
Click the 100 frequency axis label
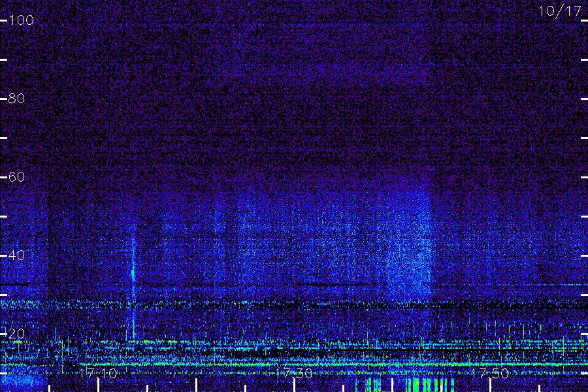tap(22, 20)
